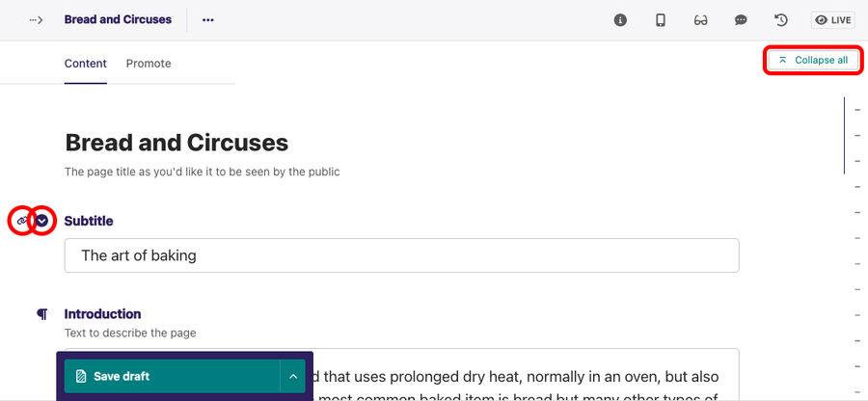Image resolution: width=868 pixels, height=401 pixels.
Task: Click the Collapse all button
Action: click(813, 61)
